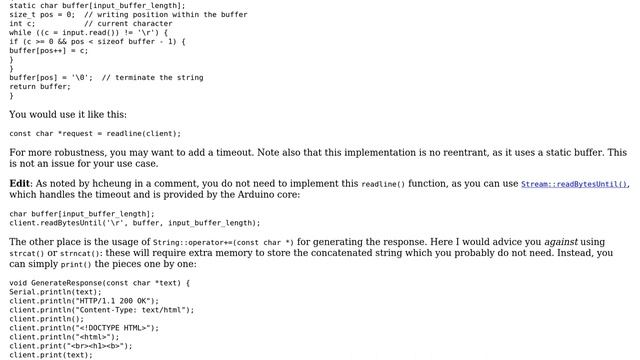The height and width of the screenshot is (360, 640).
Task: Open the Stream::readBytesUntil() link
Action: pyautogui.click(x=574, y=184)
